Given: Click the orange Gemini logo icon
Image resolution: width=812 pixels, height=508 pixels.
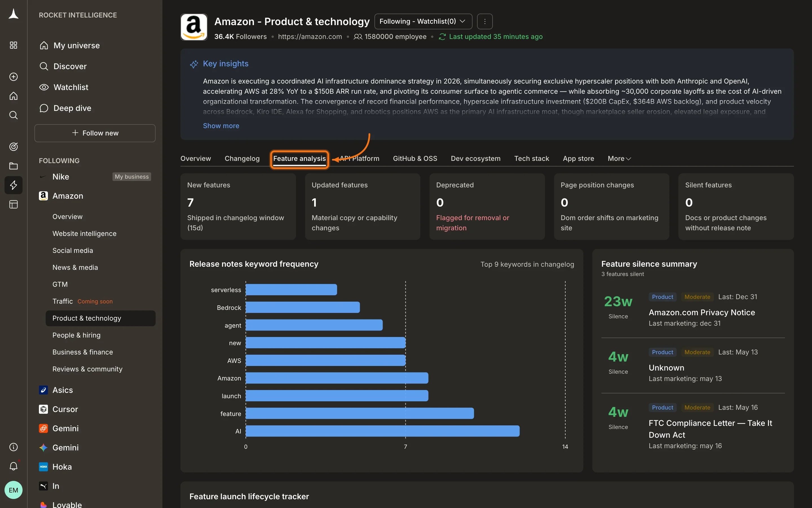Looking at the screenshot, I should pyautogui.click(x=43, y=428).
